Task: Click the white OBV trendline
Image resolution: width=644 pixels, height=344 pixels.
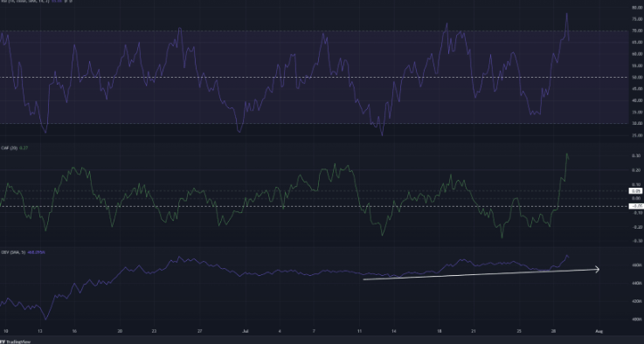Action: click(481, 274)
